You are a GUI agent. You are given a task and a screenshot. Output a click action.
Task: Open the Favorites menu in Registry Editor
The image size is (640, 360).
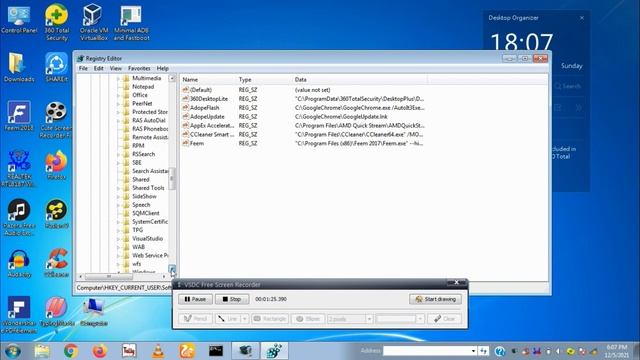[139, 69]
